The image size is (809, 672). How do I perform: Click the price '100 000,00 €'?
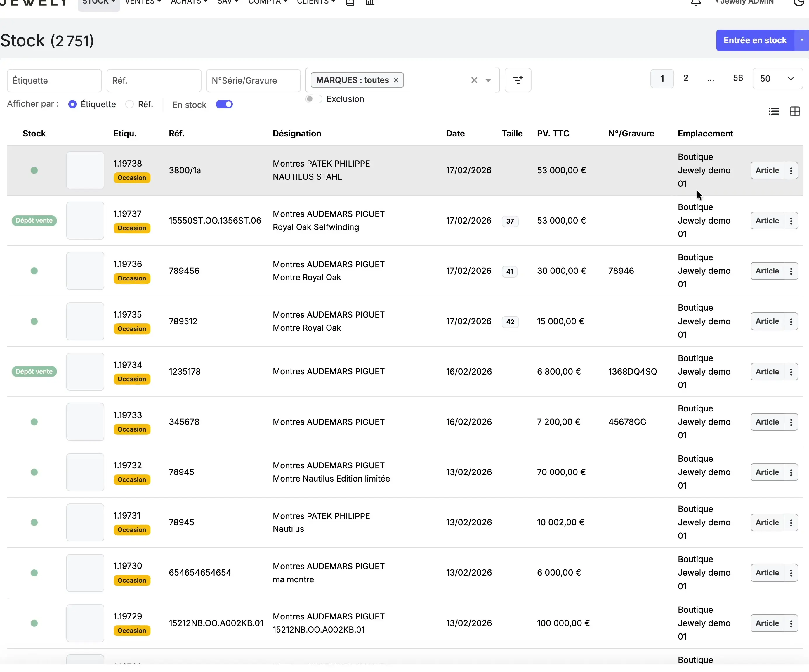[x=563, y=623]
